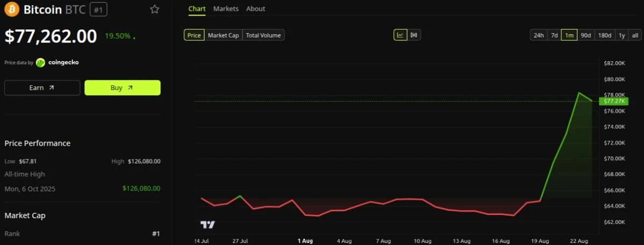This screenshot has width=644, height=245.
Task: Click the current price tag 77.27K on axis
Action: (x=614, y=101)
